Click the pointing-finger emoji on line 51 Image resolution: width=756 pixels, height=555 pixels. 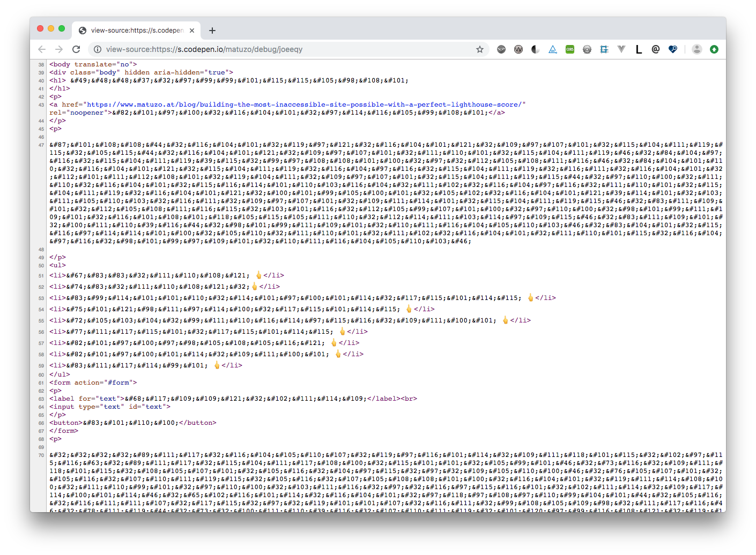258,275
